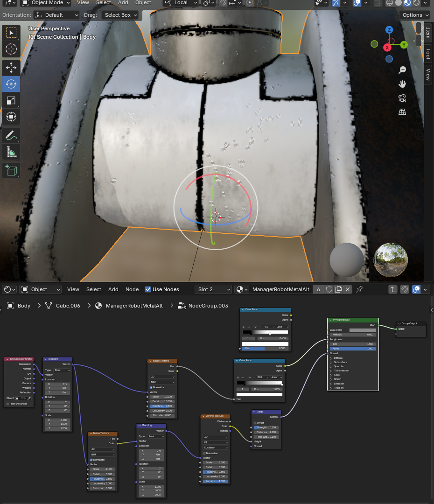The height and width of the screenshot is (504, 434).
Task: Toggle the pin icon in node editor
Action: (359, 289)
